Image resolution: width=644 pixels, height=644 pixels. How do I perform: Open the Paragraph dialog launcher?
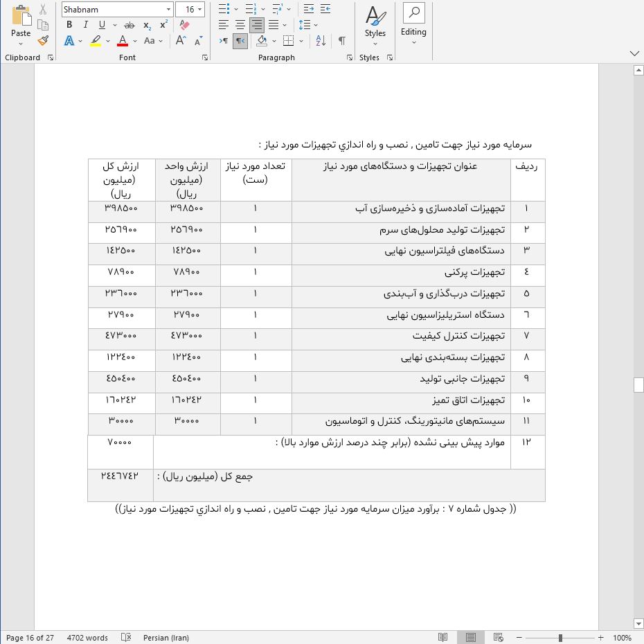(x=350, y=58)
